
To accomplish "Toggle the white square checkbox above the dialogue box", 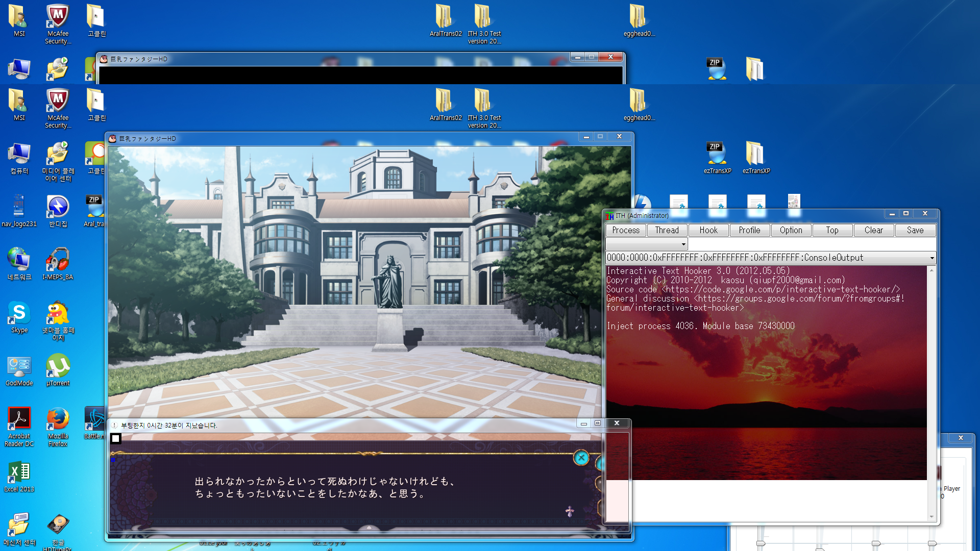I will [x=116, y=438].
